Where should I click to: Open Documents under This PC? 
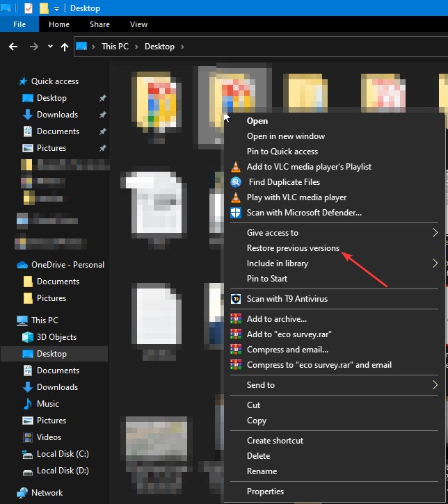click(x=58, y=371)
